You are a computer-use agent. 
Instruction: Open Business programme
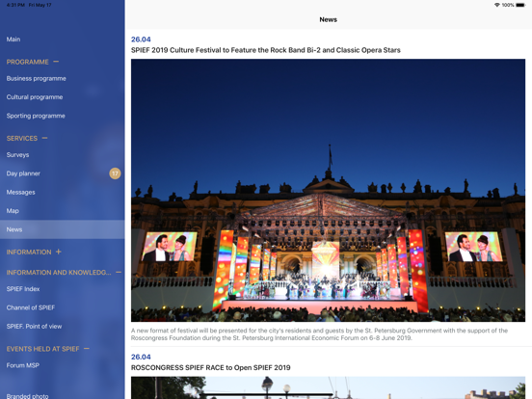62,78
